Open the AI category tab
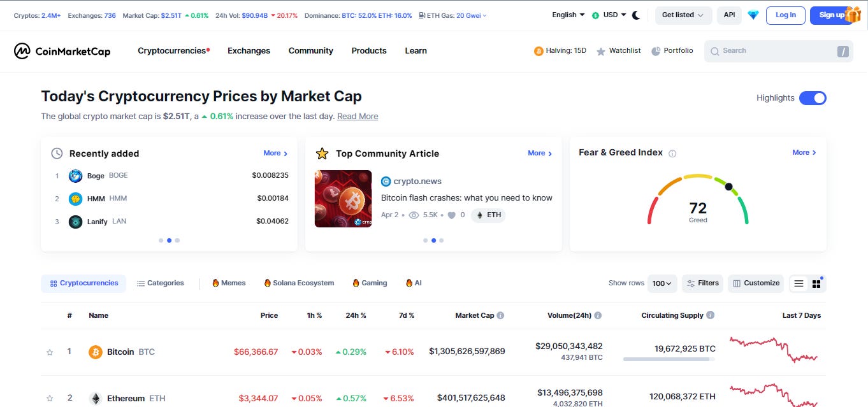 pos(414,283)
